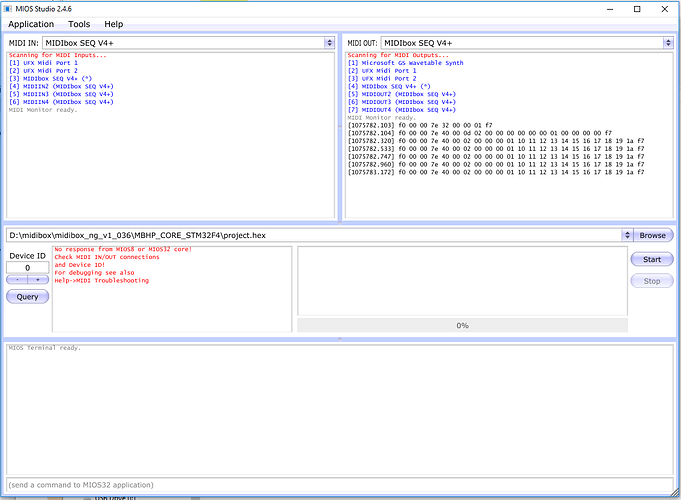Open the Tools menu

79,24
